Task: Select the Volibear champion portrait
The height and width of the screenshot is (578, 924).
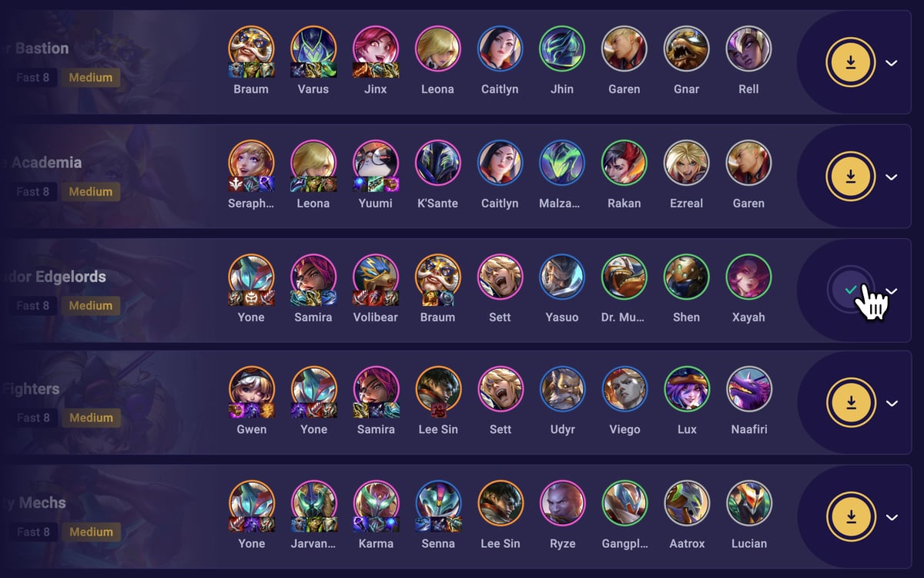Action: (376, 277)
